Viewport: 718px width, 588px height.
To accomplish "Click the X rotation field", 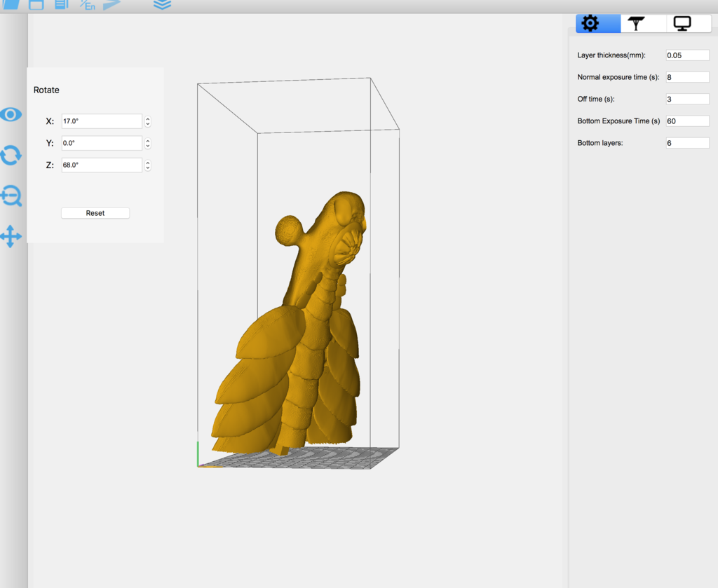I will point(102,121).
